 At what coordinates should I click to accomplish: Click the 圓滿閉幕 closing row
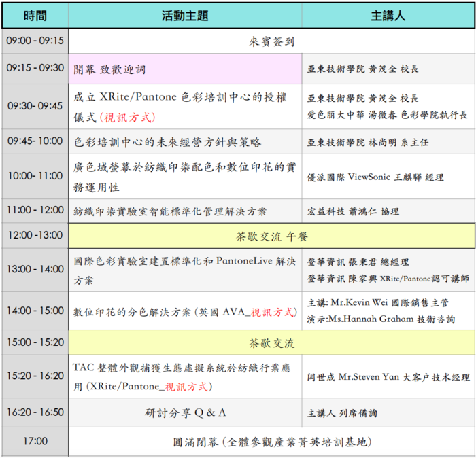(271, 442)
